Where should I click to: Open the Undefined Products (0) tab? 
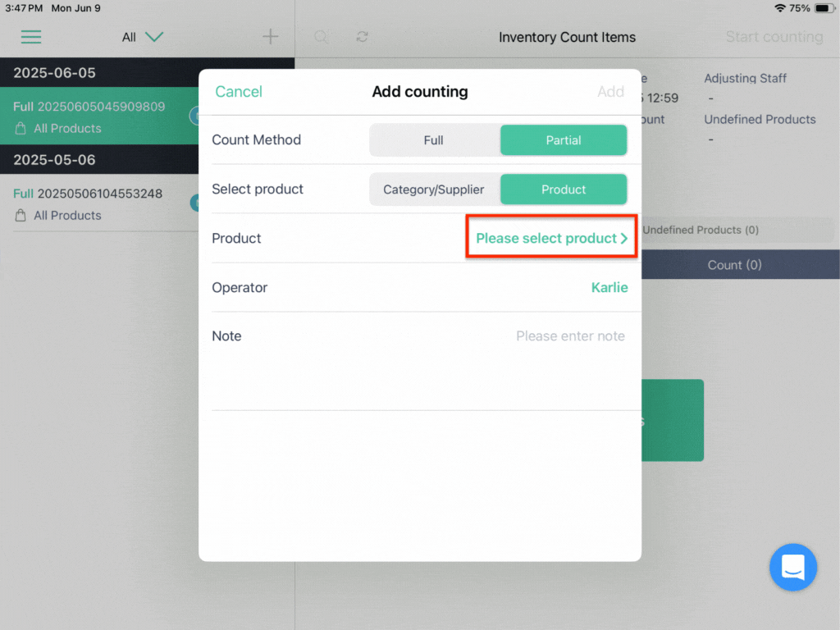click(x=701, y=230)
